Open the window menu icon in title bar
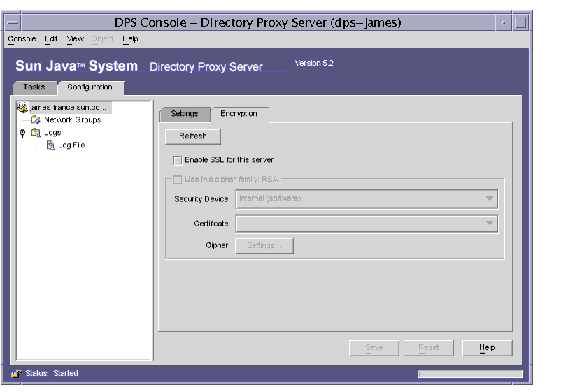575x392 pixels. pos(13,23)
